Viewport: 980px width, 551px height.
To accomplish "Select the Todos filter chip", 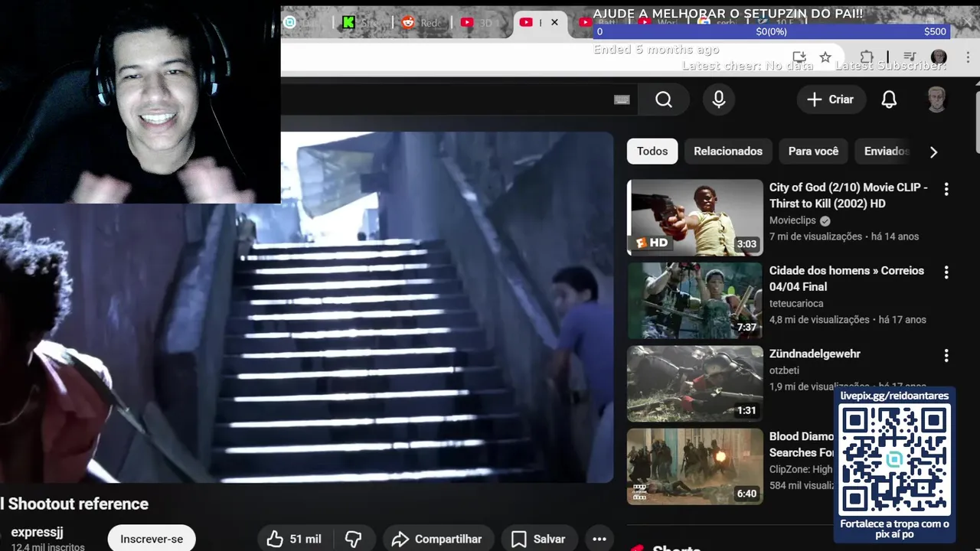I will coord(652,152).
